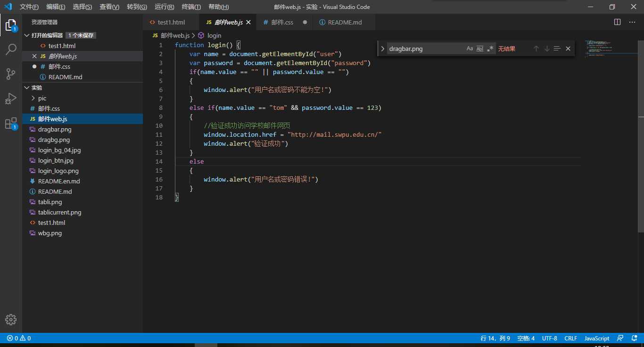Open the Search view in activity bar

pos(11,50)
